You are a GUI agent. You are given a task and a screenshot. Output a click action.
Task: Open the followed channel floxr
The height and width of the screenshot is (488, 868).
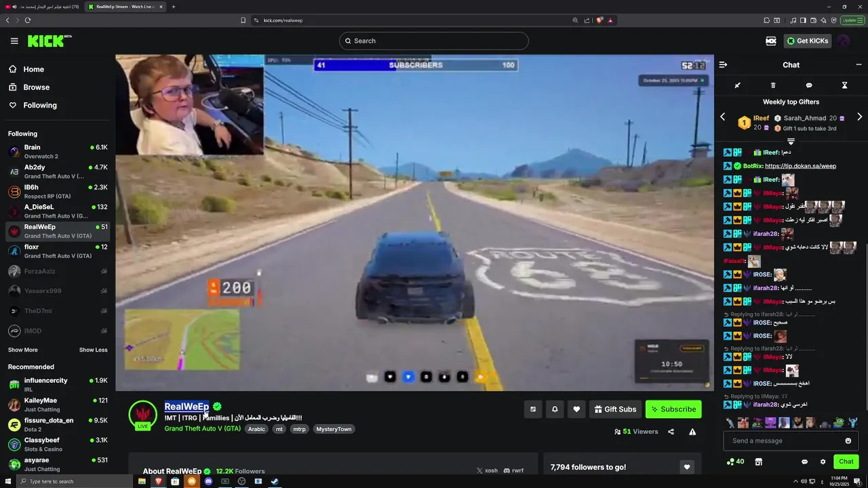58,251
